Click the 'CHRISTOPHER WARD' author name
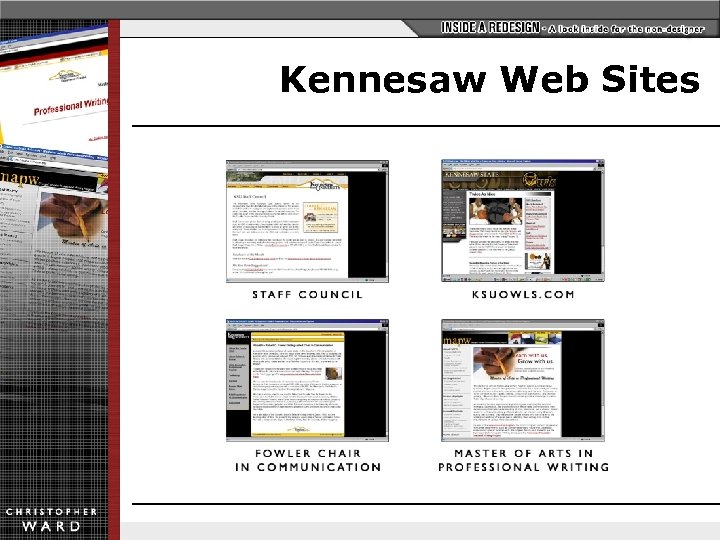 pyautogui.click(x=51, y=519)
